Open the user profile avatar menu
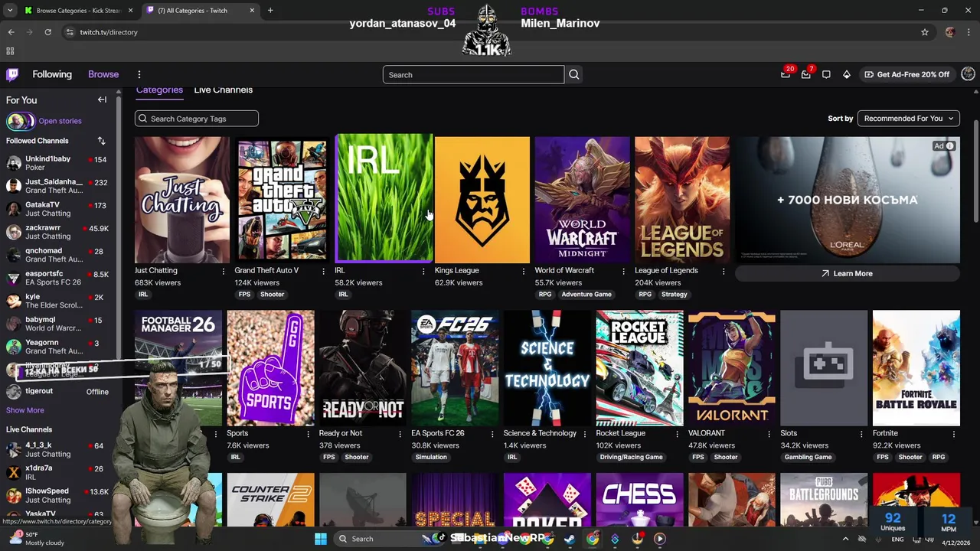Image resolution: width=980 pixels, height=551 pixels. [x=968, y=74]
